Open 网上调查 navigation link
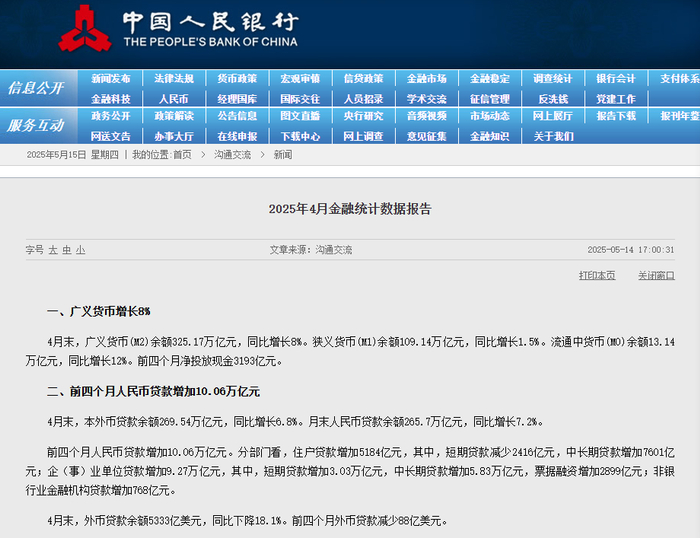The height and width of the screenshot is (538, 700). [363, 136]
